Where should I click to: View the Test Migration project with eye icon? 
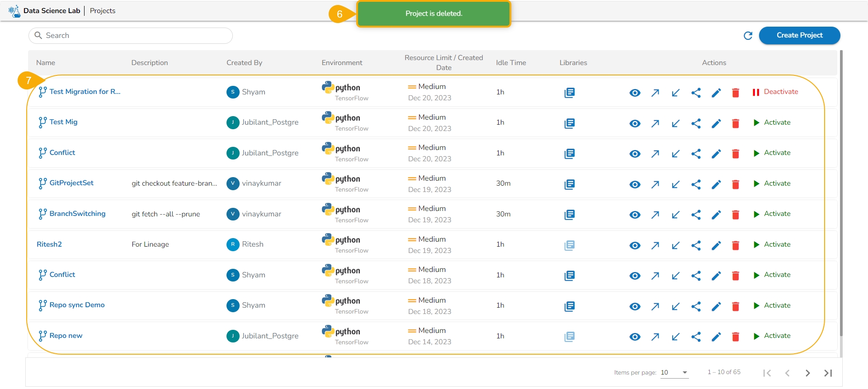coord(635,93)
